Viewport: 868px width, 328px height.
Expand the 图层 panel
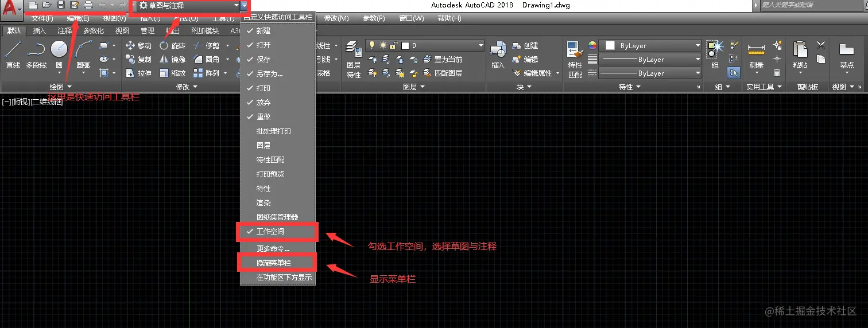coord(414,87)
